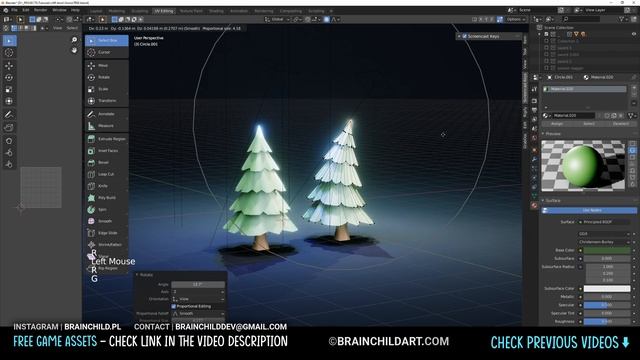
Task: Select the Scale tool
Action: click(x=107, y=89)
